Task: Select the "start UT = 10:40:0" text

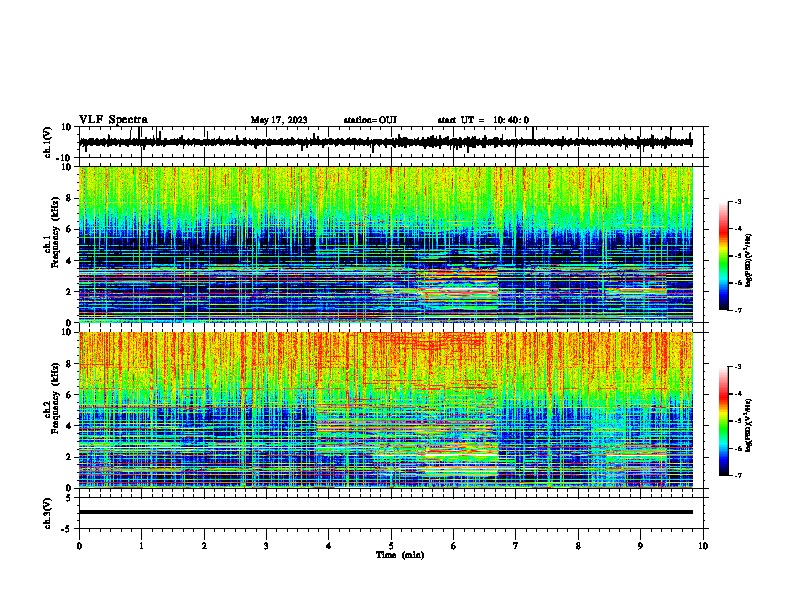Action: pos(483,120)
